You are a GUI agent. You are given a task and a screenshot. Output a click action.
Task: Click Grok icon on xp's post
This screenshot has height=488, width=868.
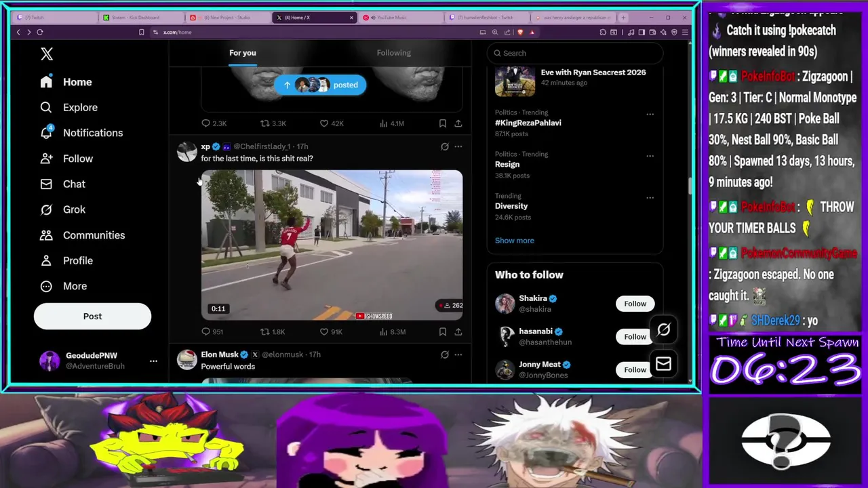445,146
